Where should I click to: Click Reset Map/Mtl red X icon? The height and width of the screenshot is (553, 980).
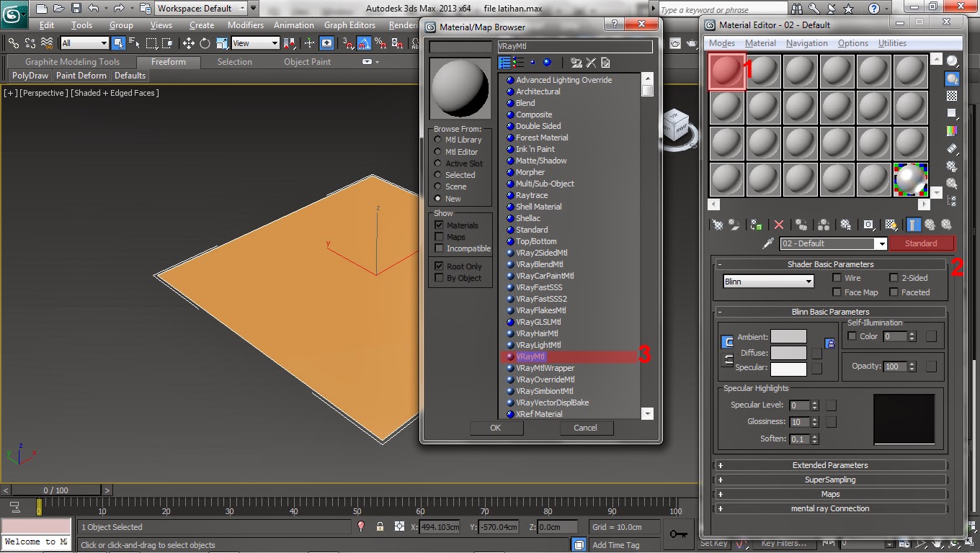point(778,225)
